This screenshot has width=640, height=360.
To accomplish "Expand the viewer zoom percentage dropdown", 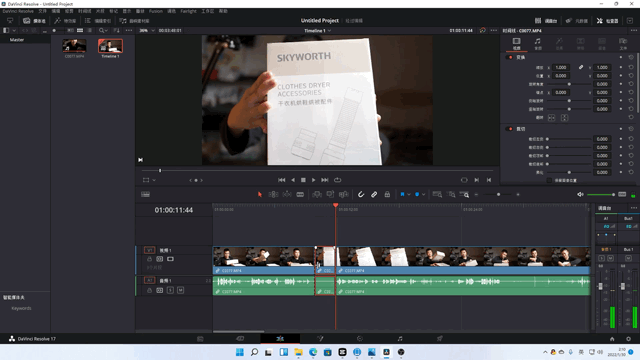I will pyautogui.click(x=146, y=31).
